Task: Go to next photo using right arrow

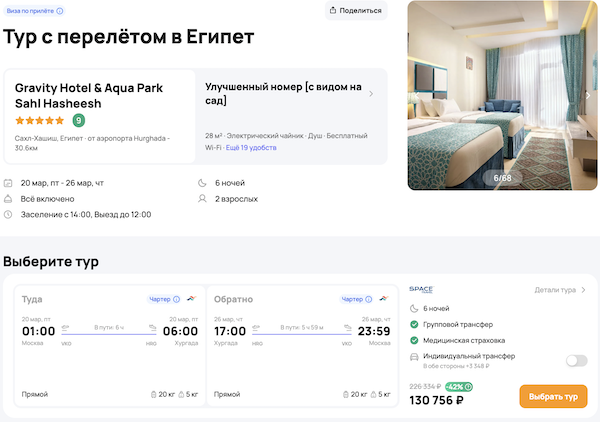Action: (588, 95)
